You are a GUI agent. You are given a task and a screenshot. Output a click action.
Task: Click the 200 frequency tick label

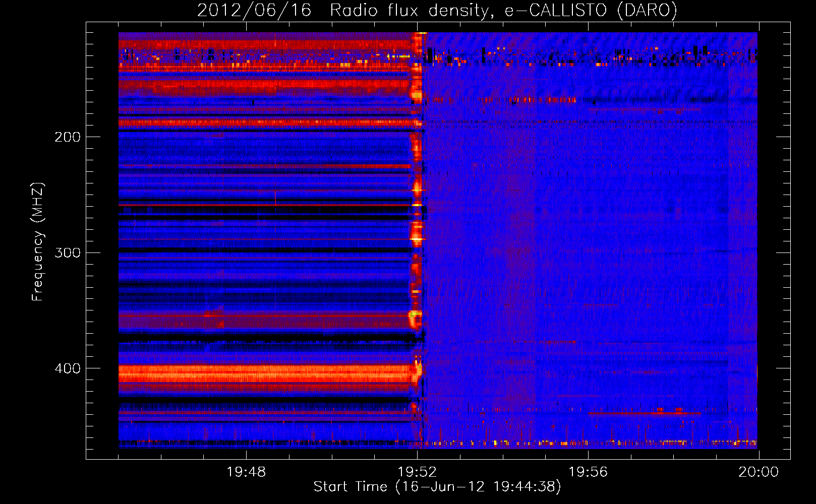[68, 137]
